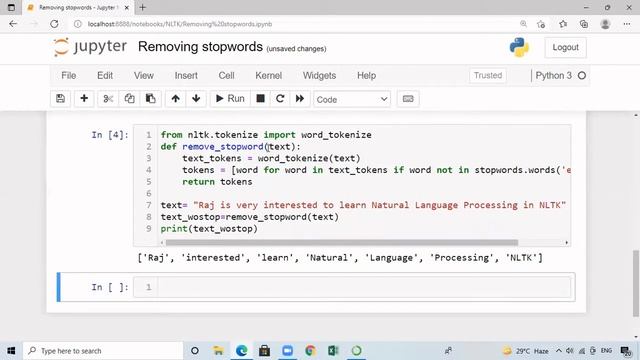The height and width of the screenshot is (360, 640).
Task: Open browser collections icon
Action: coord(584,24)
